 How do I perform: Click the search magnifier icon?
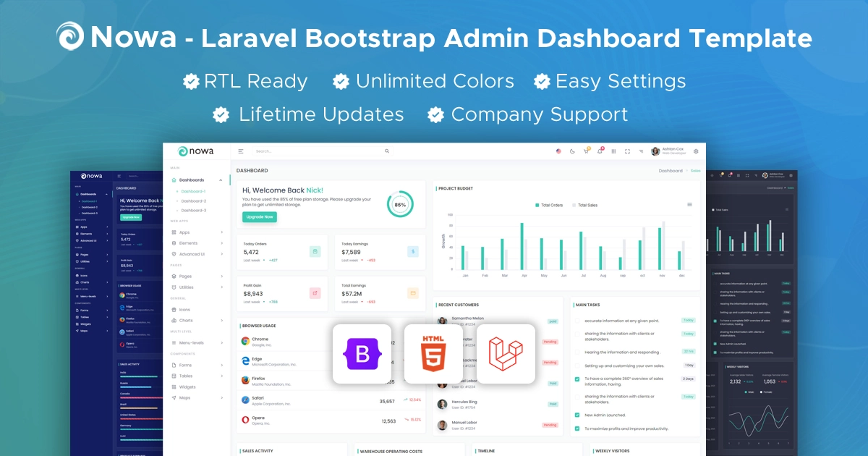387,151
